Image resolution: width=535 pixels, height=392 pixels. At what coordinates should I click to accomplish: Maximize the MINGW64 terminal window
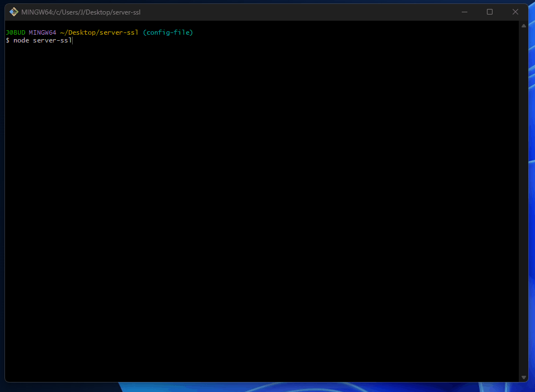[x=490, y=12]
